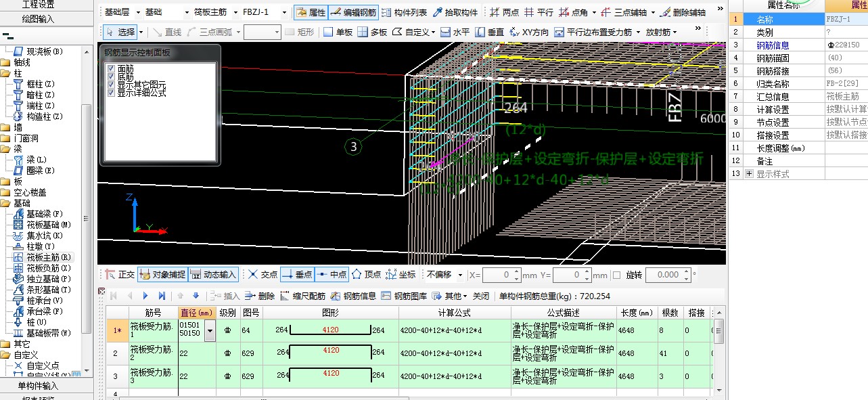Uncheck the 面筋 top rebar checkbox
The image size is (868, 400).
click(111, 69)
